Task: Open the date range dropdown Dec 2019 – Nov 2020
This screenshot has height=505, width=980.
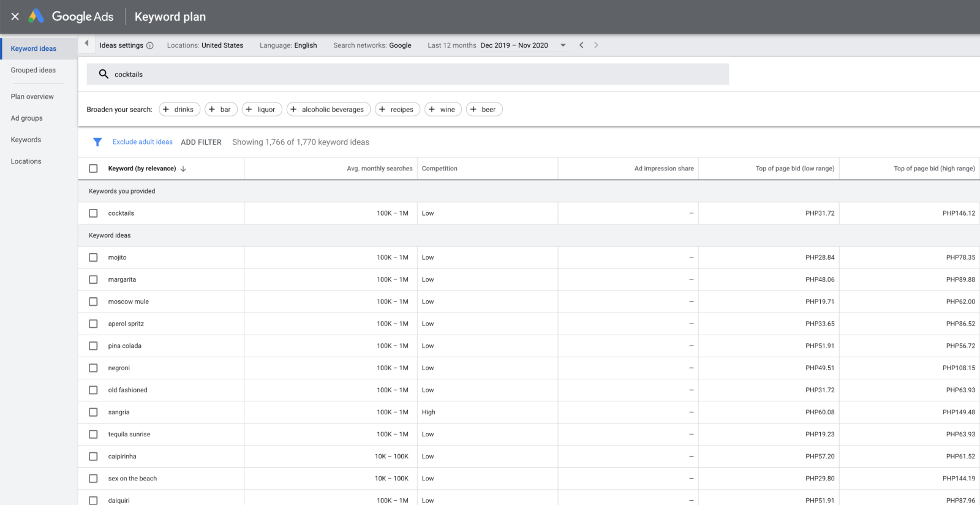Action: pos(523,45)
